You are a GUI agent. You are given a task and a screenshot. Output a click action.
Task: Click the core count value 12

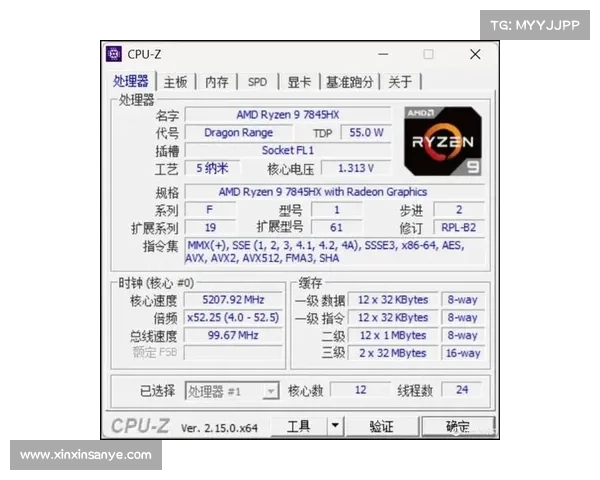360,390
